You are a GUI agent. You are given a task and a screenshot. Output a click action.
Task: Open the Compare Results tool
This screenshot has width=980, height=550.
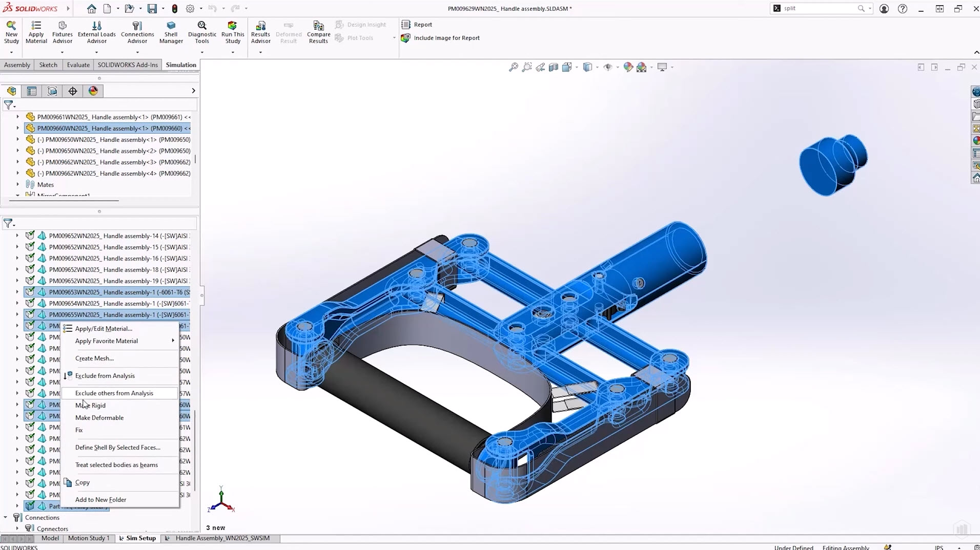tap(318, 32)
